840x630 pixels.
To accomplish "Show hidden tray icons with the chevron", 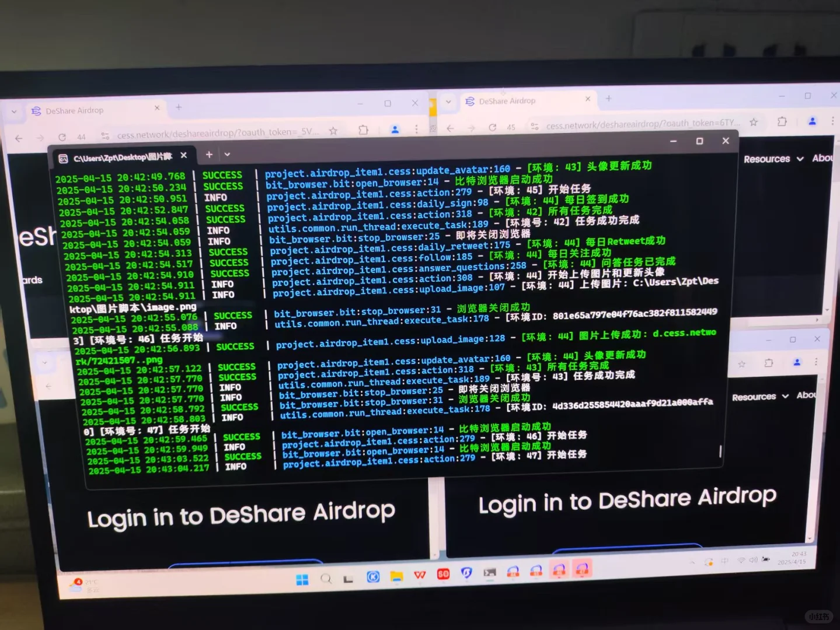I will 692,561.
